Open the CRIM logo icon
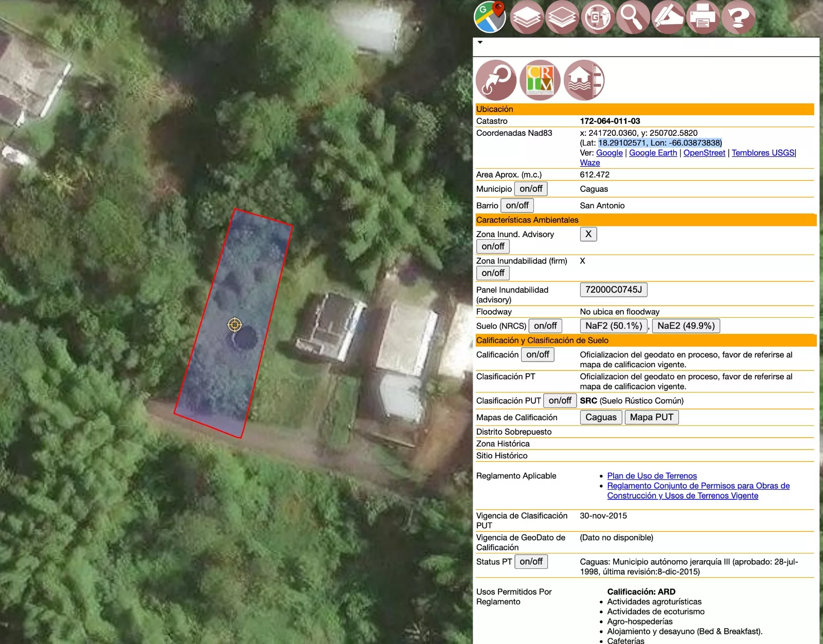Viewport: 823px width, 644px height. click(540, 80)
